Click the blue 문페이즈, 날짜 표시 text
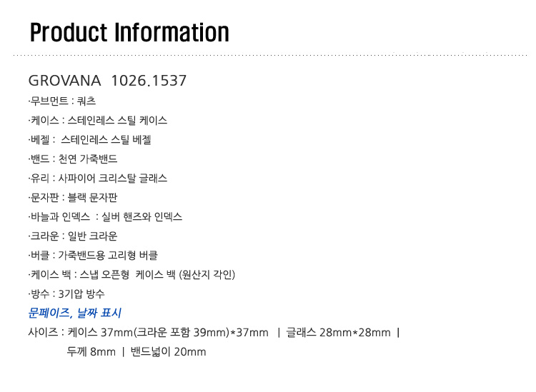 tap(74, 313)
